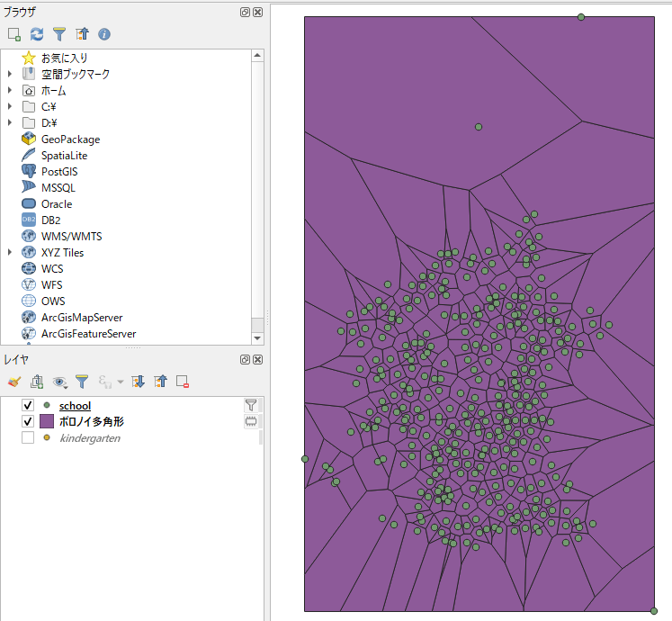Select SpatiaLite entry in Browser

(64, 155)
